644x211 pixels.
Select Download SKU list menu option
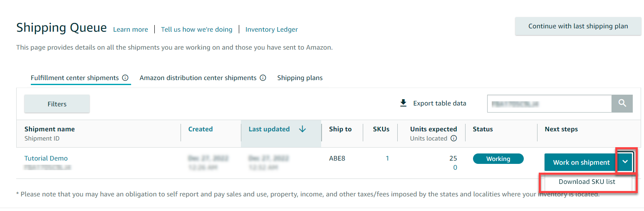pyautogui.click(x=587, y=182)
